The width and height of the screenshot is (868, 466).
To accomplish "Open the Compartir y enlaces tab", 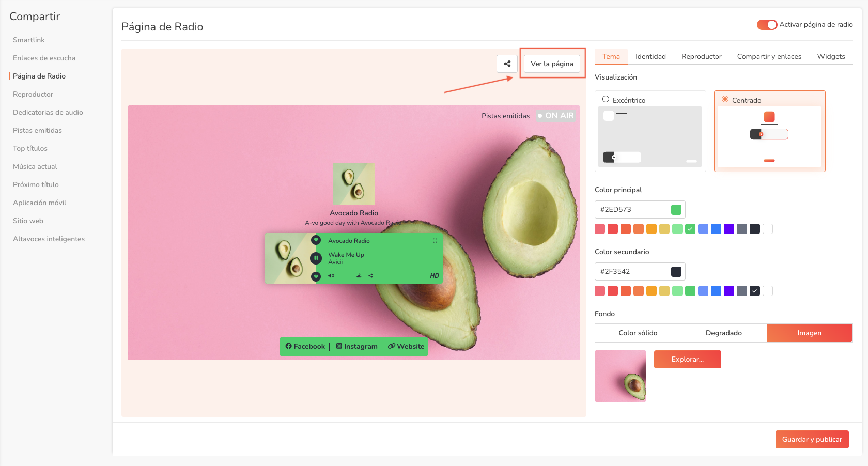I will point(769,57).
